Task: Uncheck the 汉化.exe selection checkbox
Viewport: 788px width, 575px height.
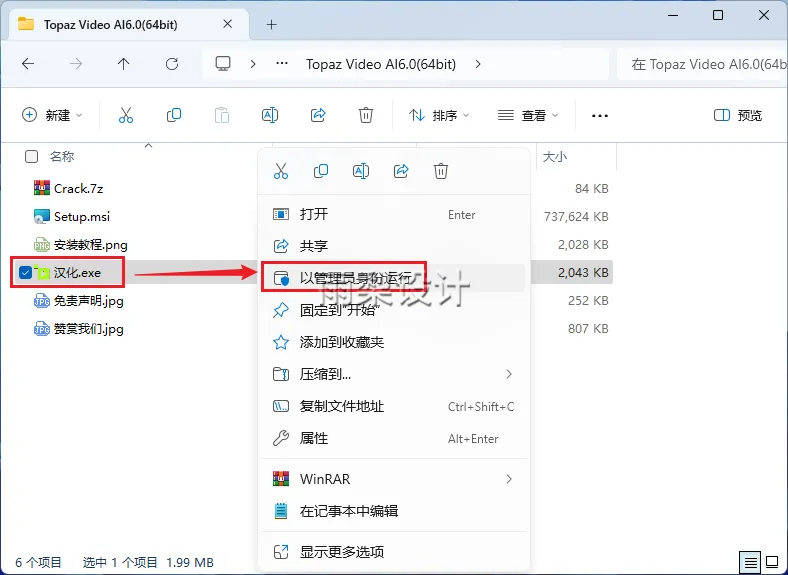Action: (25, 272)
